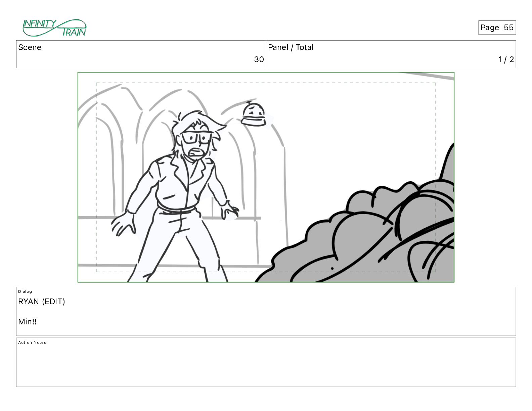Click inside the empty Action Notes box
This screenshot has height=411, width=532.
pos(266,363)
